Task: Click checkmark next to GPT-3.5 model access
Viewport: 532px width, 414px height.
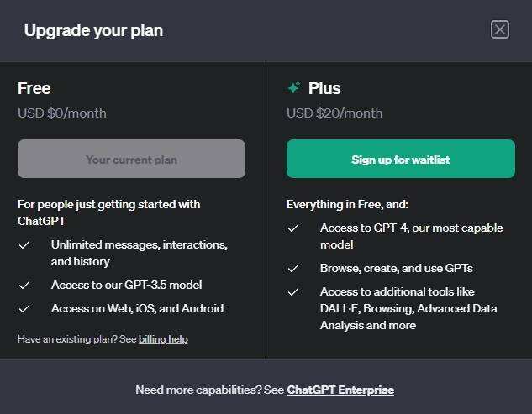Action: pyautogui.click(x=24, y=286)
